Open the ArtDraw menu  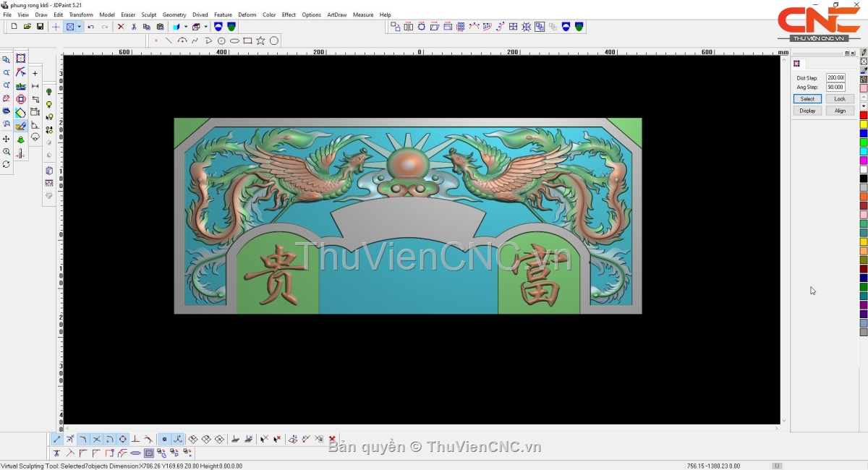pyautogui.click(x=336, y=14)
